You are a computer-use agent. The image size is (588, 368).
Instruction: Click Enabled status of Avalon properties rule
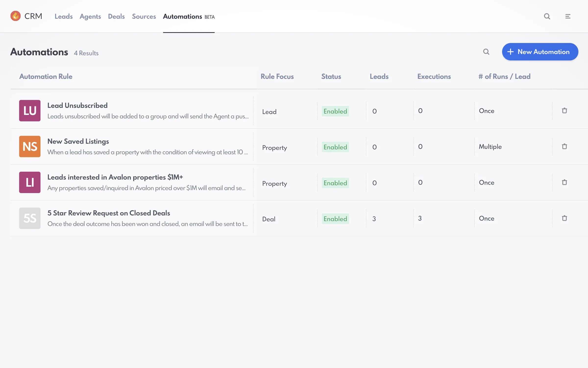point(335,183)
